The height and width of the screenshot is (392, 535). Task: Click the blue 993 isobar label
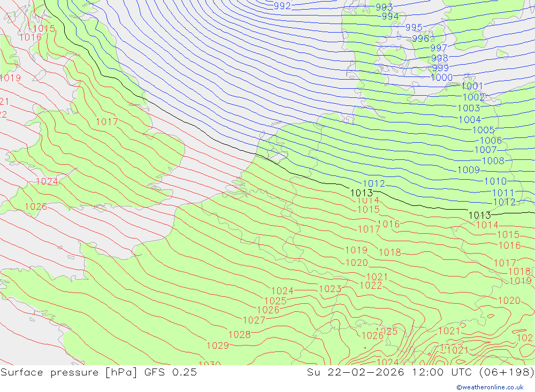[x=384, y=7]
